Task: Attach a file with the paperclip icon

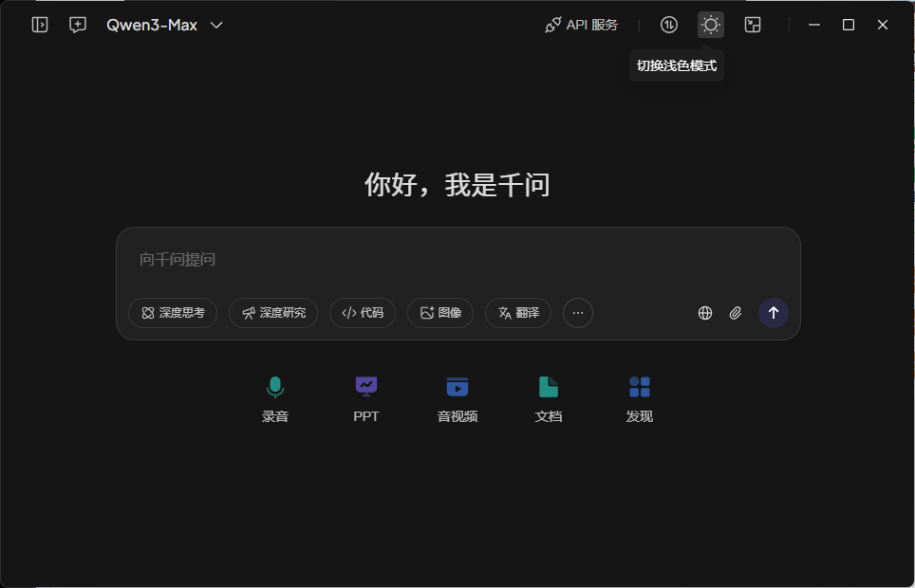Action: pos(736,312)
